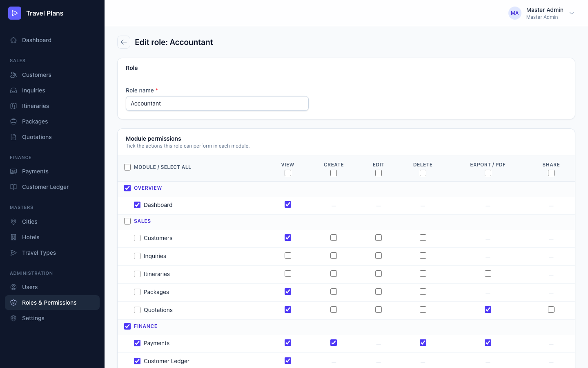Viewport: 588px width, 368px height.
Task: Uncheck View permission for Customer Ledger
Action: click(x=288, y=361)
